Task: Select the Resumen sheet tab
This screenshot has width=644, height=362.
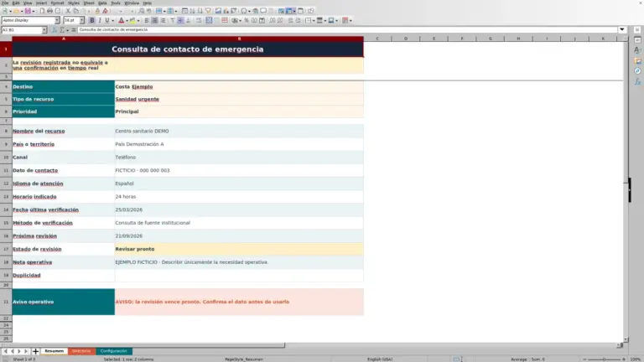Action: click(x=54, y=351)
